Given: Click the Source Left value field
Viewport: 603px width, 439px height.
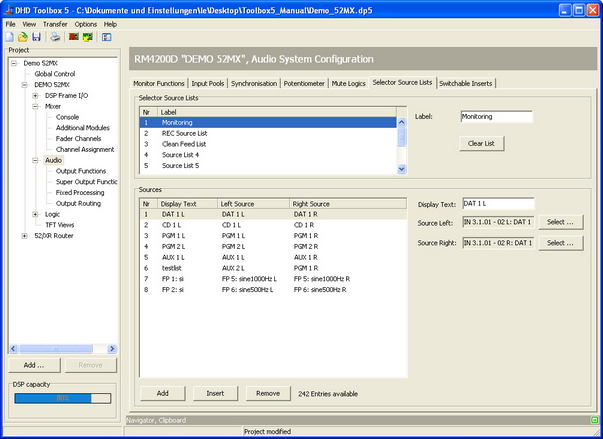Looking at the screenshot, I should tap(498, 222).
